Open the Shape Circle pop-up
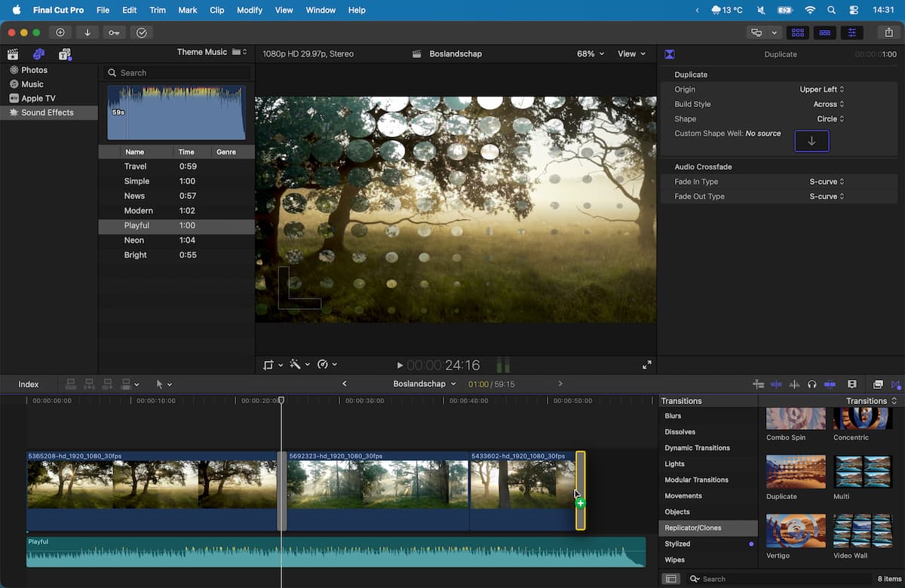This screenshot has height=588, width=905. (x=830, y=119)
